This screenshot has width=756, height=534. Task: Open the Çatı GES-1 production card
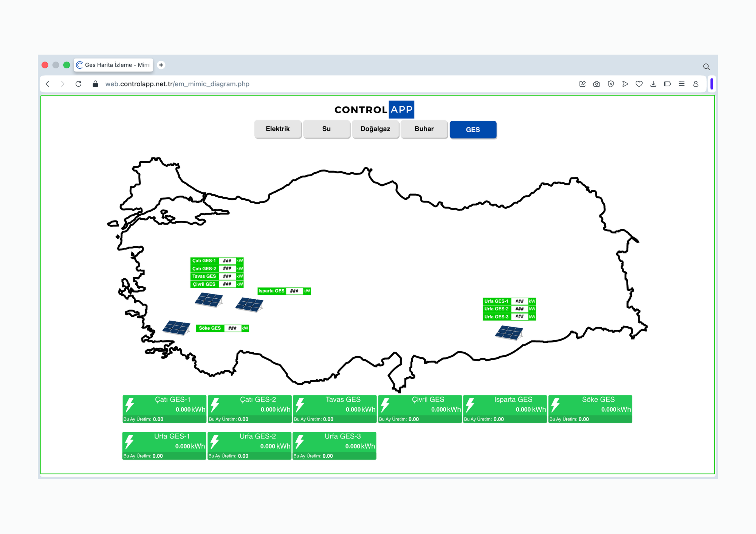click(x=164, y=409)
